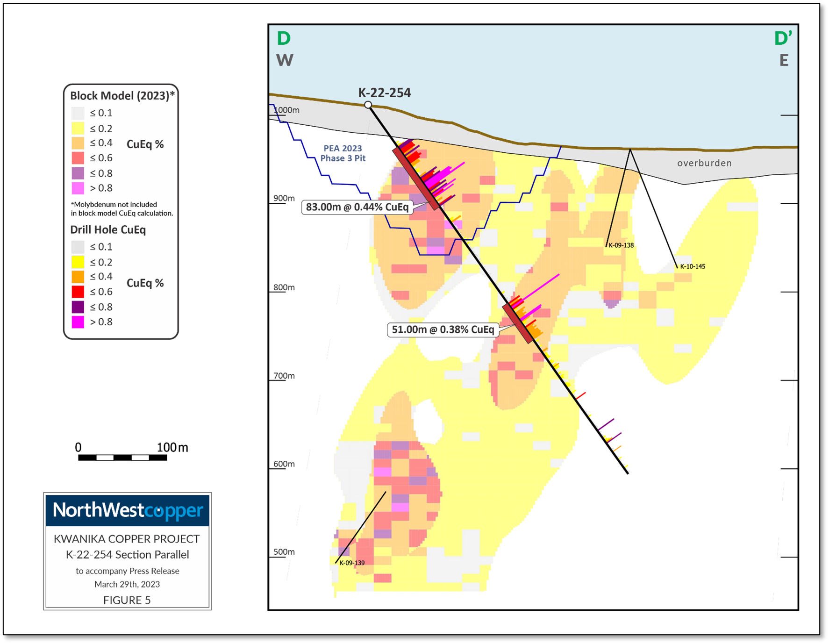Click upper red interval bar on K-22-254
This screenshot has width=829, height=644.
(x=416, y=179)
